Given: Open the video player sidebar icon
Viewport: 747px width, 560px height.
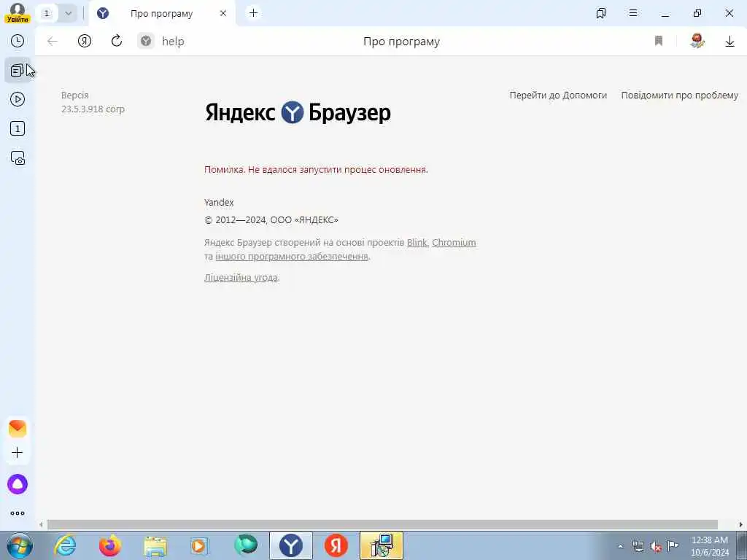Looking at the screenshot, I should [x=18, y=99].
